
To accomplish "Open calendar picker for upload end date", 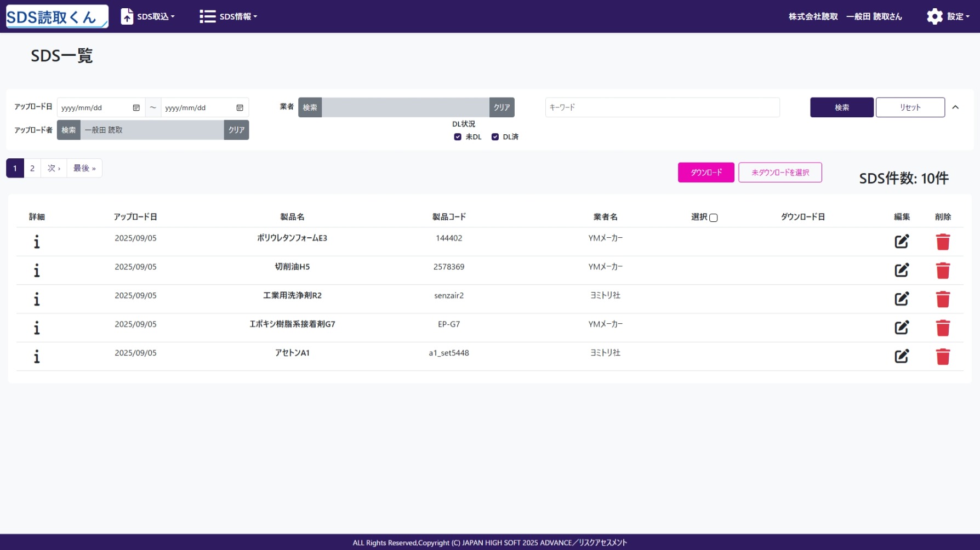I will click(x=240, y=108).
